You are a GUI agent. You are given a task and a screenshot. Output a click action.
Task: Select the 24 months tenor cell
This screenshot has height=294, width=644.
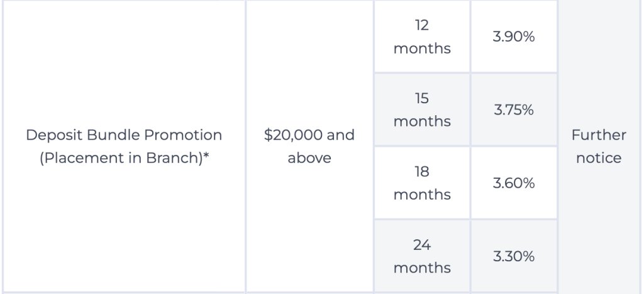422,256
